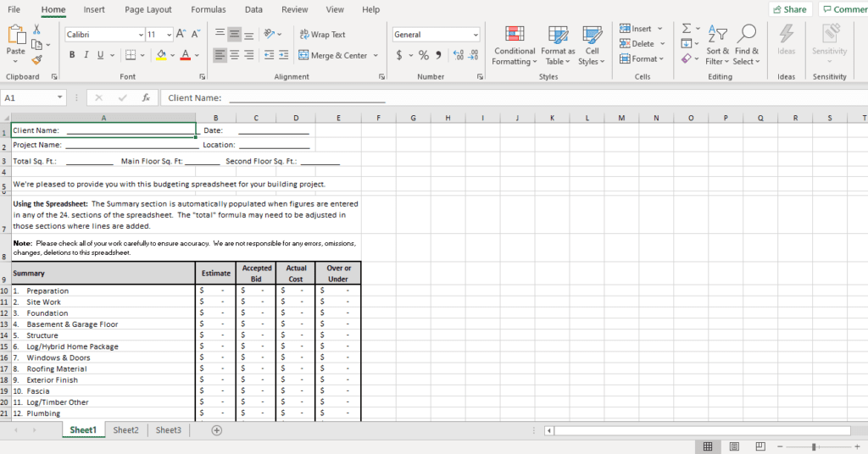Click the Sort & Filter icon
The image size is (868, 454).
[717, 35]
